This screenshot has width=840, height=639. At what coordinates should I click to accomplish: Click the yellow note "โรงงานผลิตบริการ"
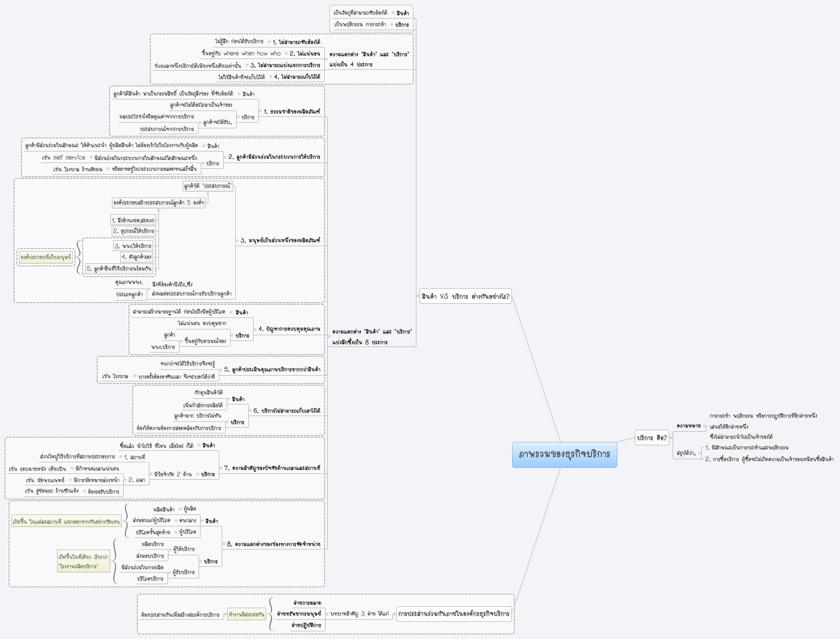[x=83, y=561]
